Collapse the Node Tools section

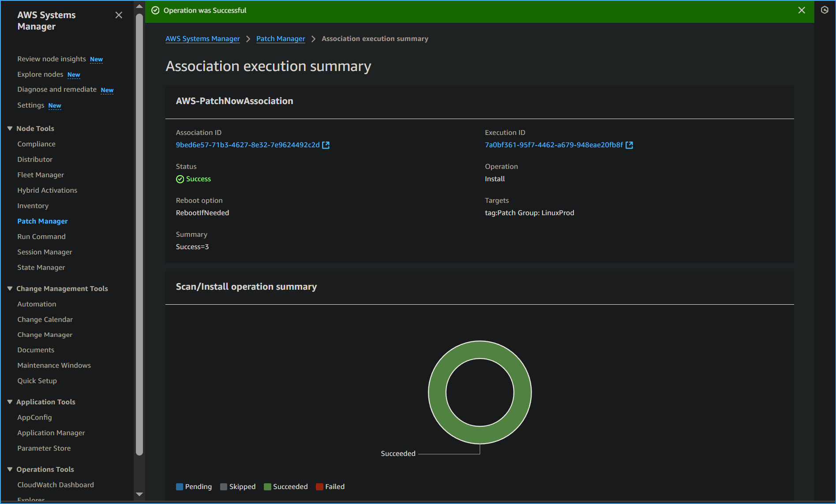10,128
